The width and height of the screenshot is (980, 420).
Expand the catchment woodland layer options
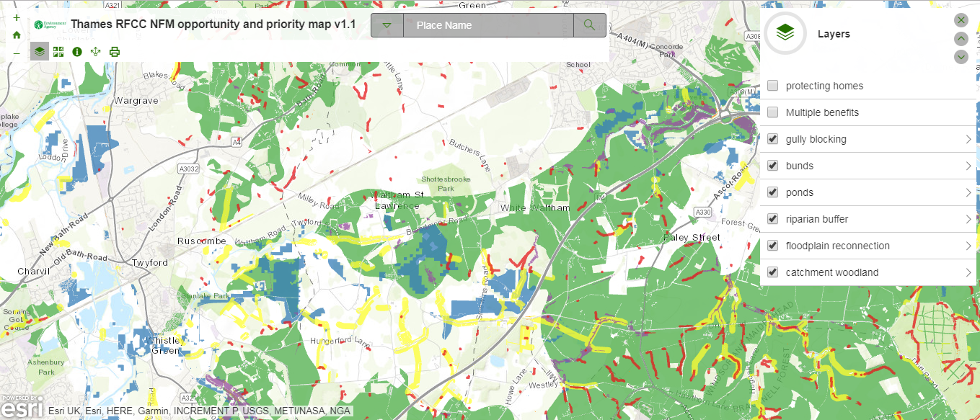(x=968, y=272)
